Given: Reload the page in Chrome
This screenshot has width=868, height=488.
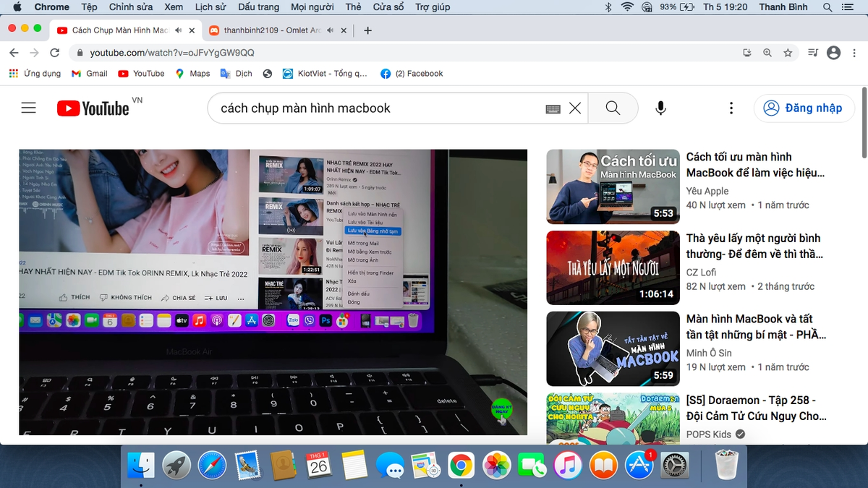Looking at the screenshot, I should point(54,53).
